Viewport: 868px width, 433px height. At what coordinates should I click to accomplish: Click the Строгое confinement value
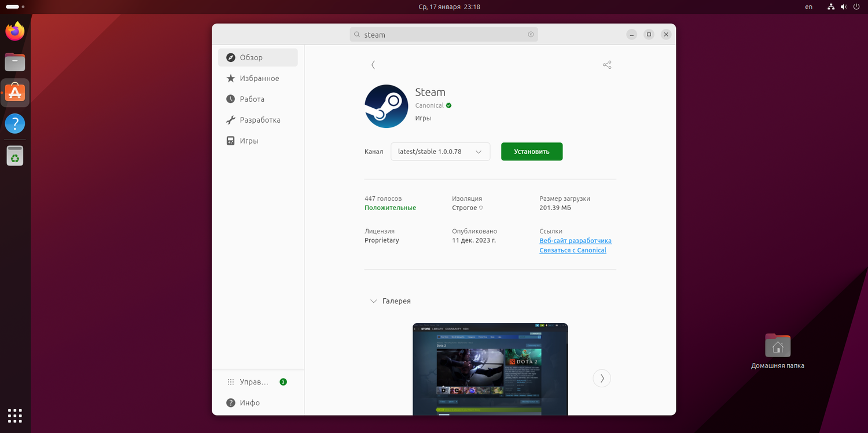pos(465,208)
